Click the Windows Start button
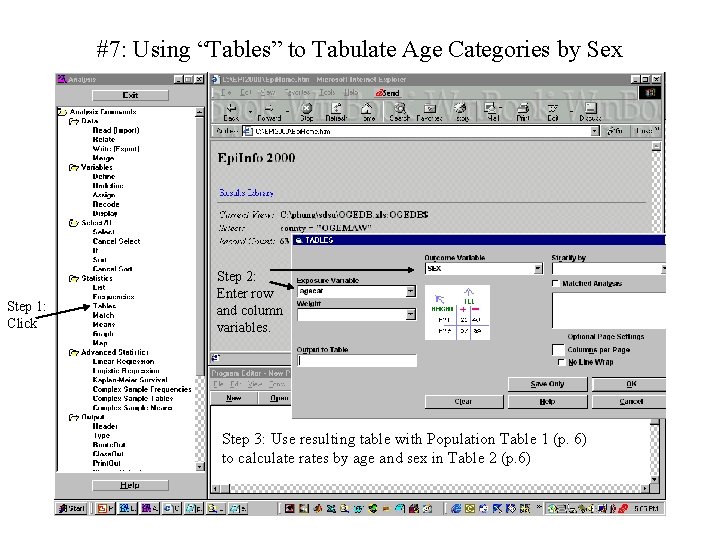 (71, 508)
